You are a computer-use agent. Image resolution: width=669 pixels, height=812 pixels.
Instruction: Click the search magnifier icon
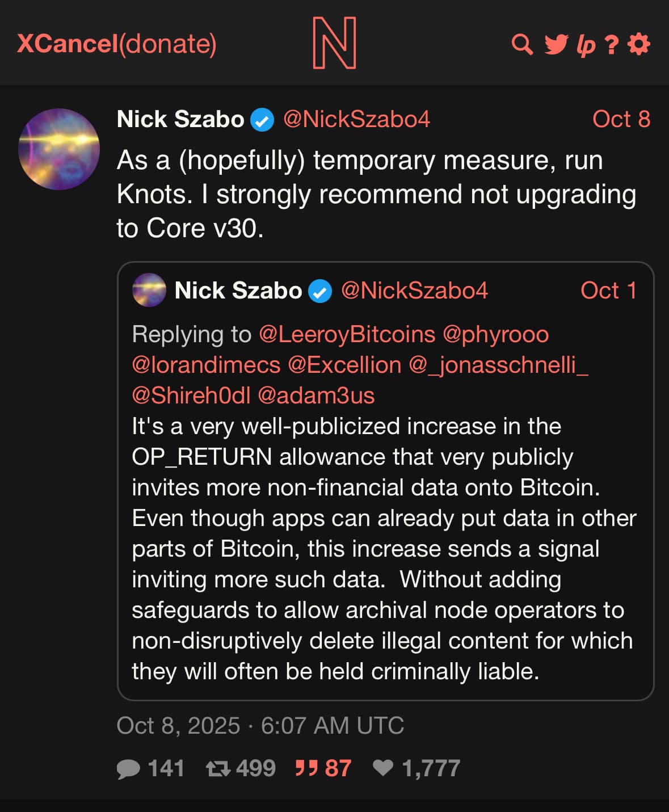click(x=522, y=44)
